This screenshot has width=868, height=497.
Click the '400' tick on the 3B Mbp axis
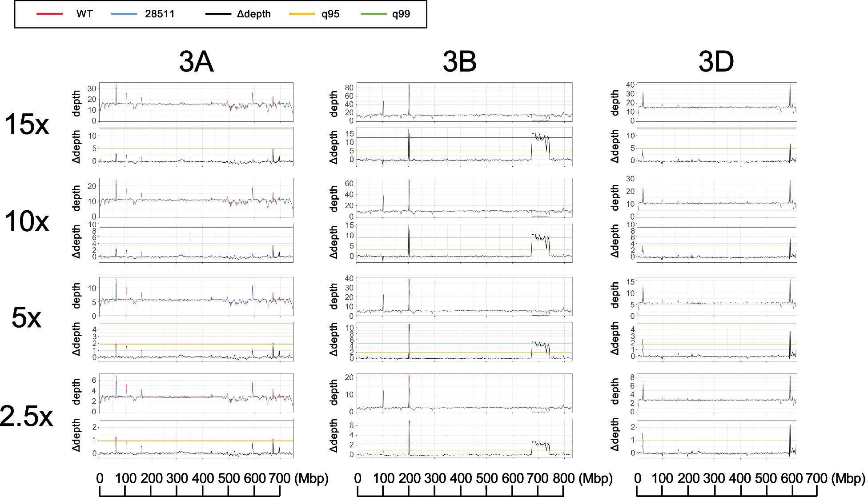461,478
